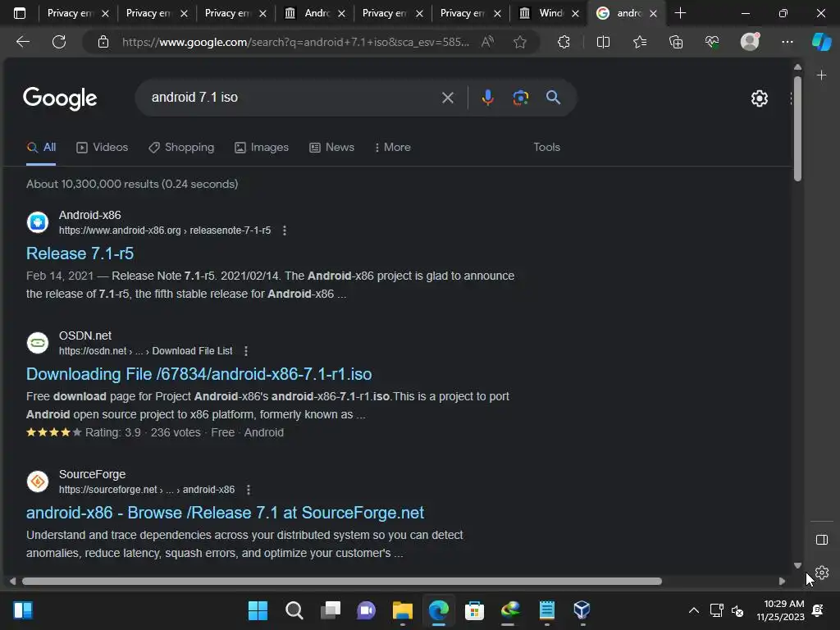Add this page to favorites star icon
Image resolution: width=840 pixels, height=630 pixels.
click(519, 42)
